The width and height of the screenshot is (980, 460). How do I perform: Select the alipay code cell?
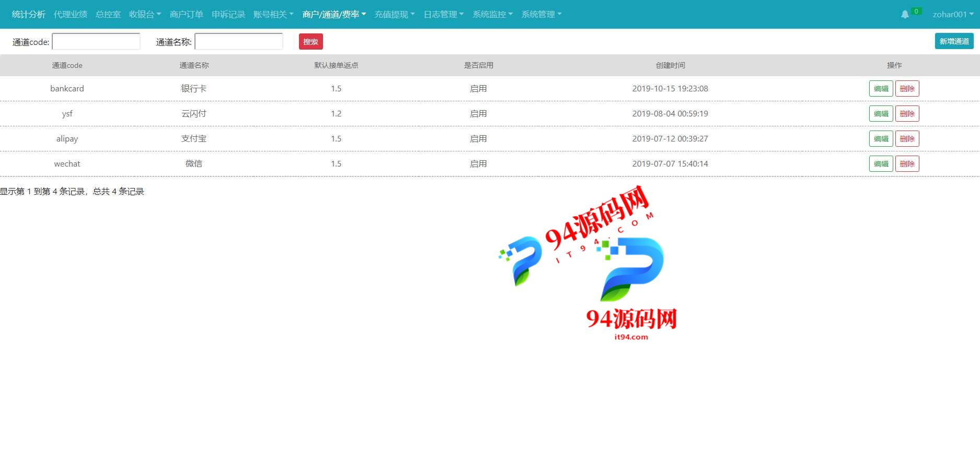point(67,139)
